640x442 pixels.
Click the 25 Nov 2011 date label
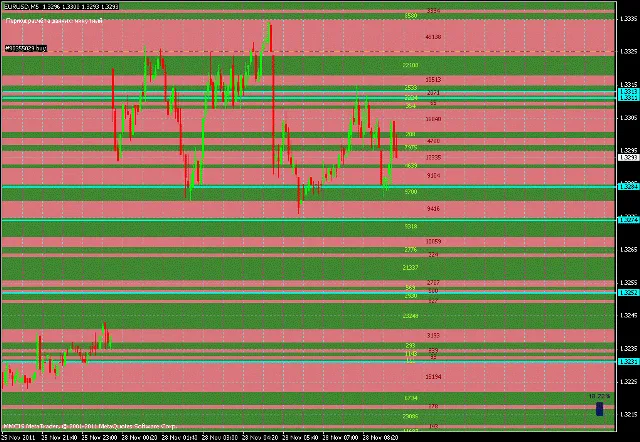[x=18, y=437]
